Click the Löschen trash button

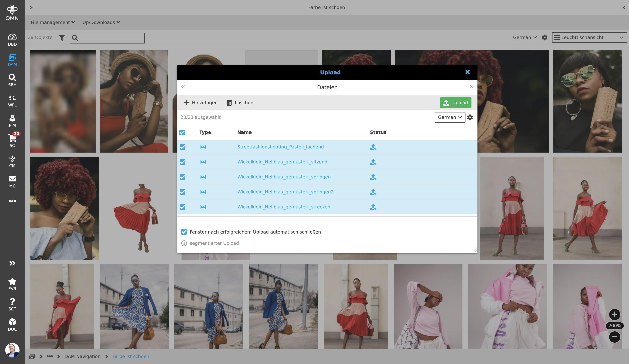pyautogui.click(x=240, y=103)
